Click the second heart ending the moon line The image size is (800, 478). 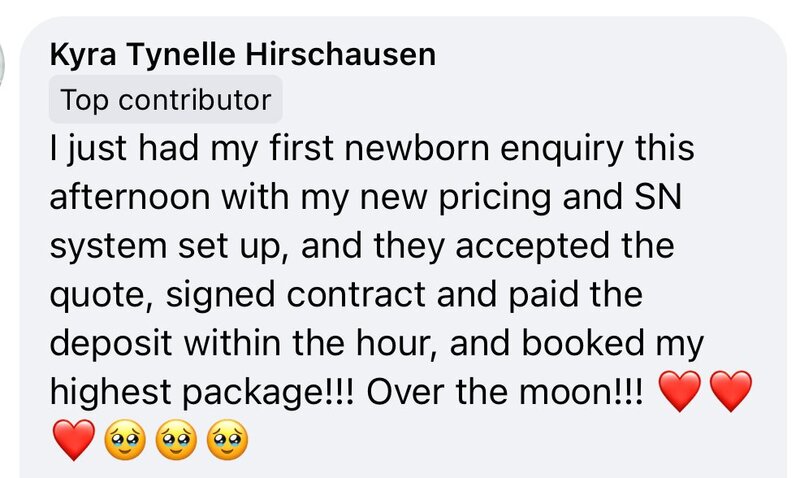731,391
